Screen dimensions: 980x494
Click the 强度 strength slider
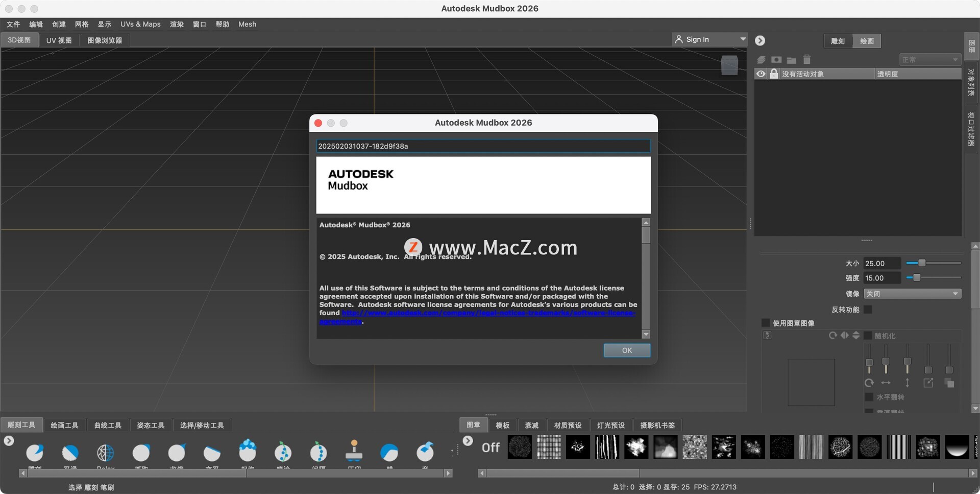coord(934,278)
